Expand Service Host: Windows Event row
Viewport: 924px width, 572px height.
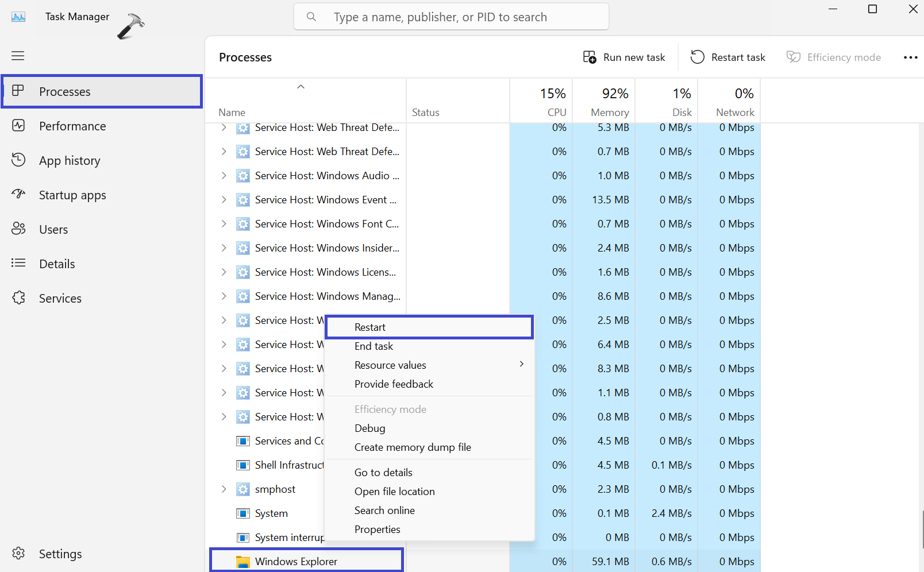pyautogui.click(x=224, y=200)
